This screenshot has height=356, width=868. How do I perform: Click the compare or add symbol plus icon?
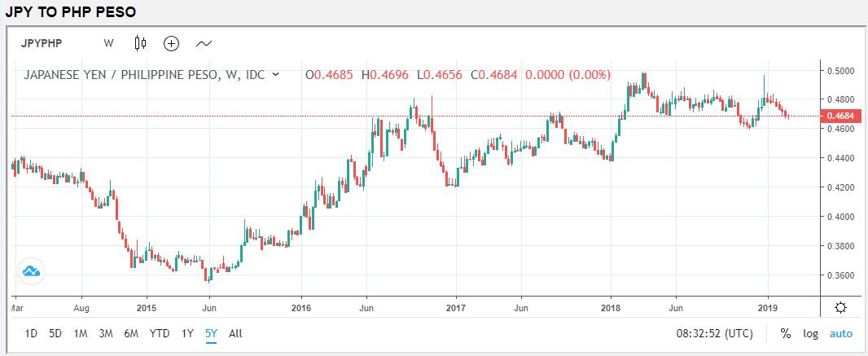[x=171, y=43]
